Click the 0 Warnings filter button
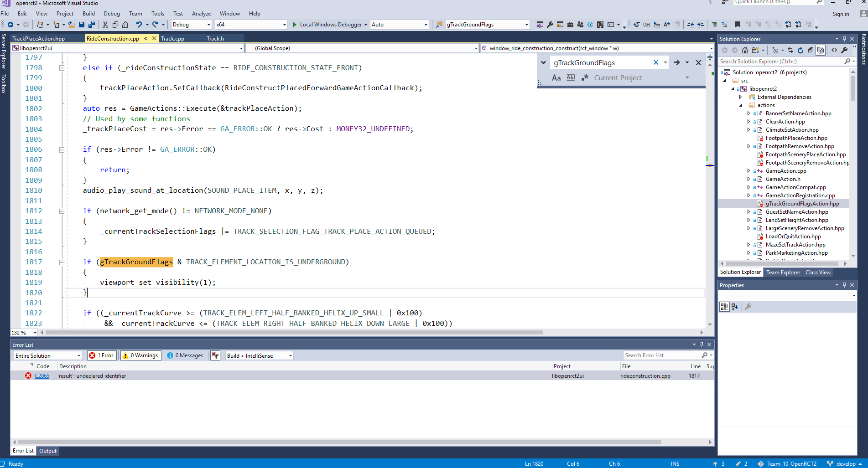Screen dimensions: 868x468 [140, 355]
